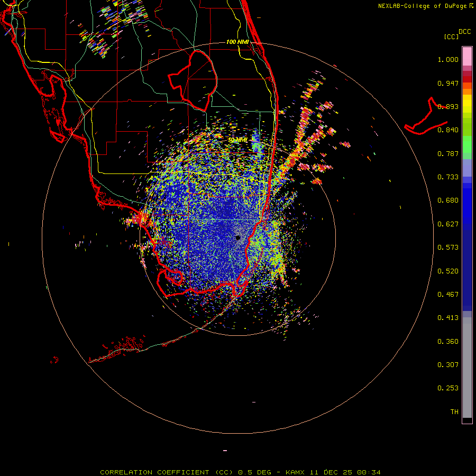476x476 pixels.
Task: Click the 0.893 color scale value
Action: tap(448, 106)
